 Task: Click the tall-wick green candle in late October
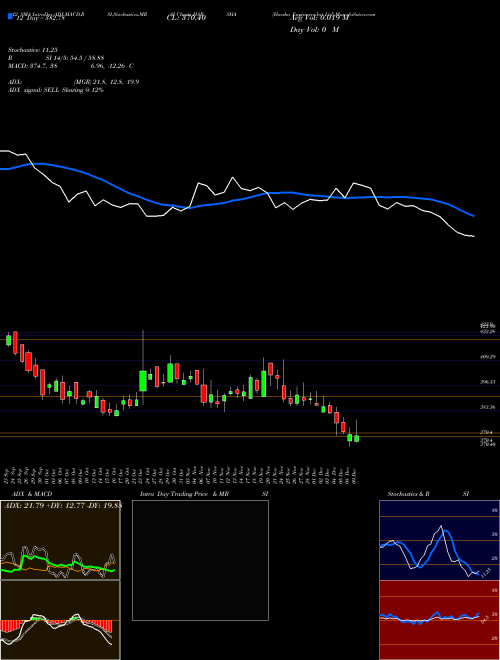pos(143,381)
